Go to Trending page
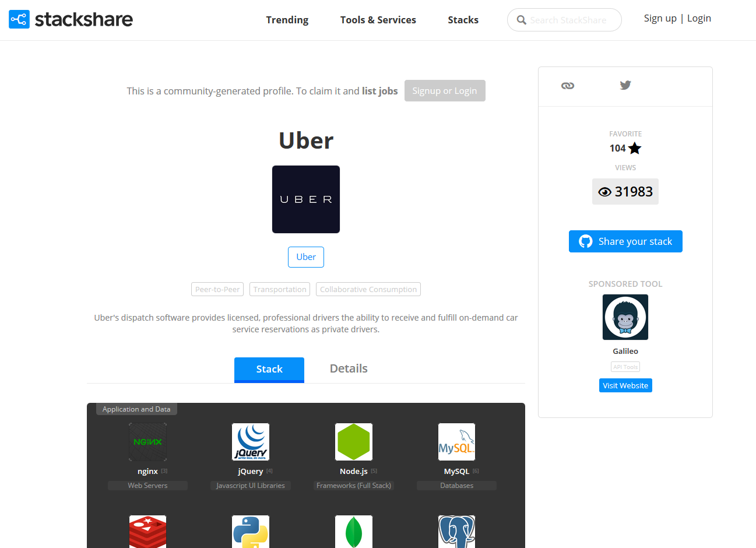Screen dimensions: 756x548 tap(287, 20)
